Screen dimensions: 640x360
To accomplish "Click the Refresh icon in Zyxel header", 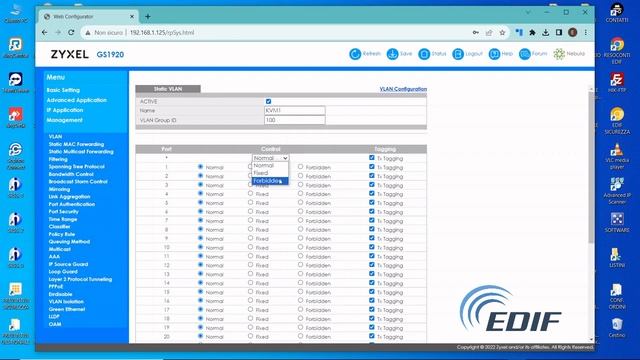I will (x=355, y=54).
